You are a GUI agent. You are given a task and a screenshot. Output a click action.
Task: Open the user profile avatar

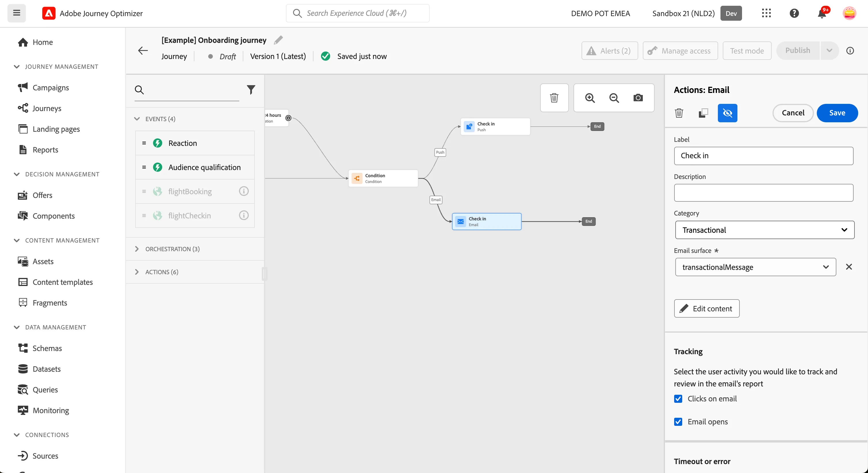coord(849,13)
